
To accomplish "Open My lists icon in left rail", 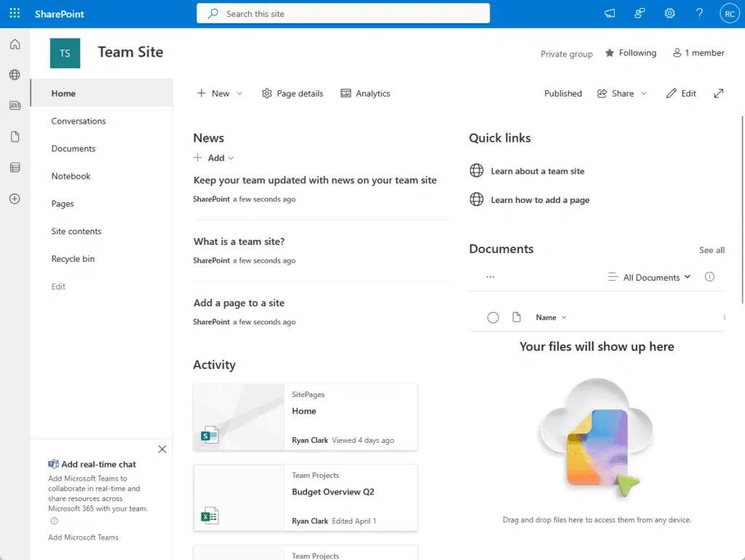I will pyautogui.click(x=15, y=167).
